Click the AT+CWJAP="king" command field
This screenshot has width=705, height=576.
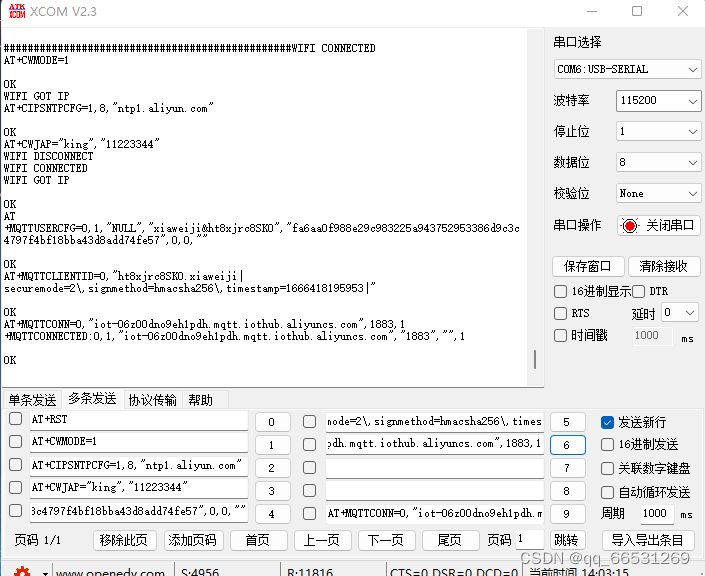139,488
